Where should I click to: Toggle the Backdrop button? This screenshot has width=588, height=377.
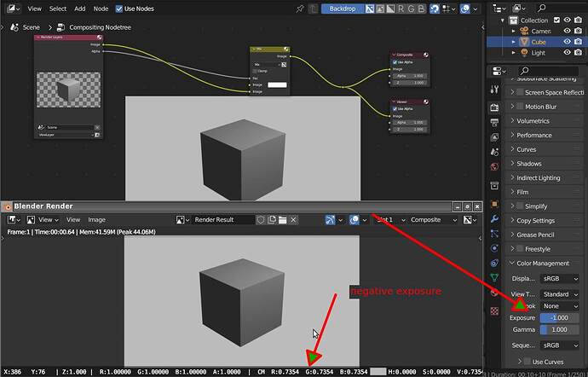[x=343, y=9]
